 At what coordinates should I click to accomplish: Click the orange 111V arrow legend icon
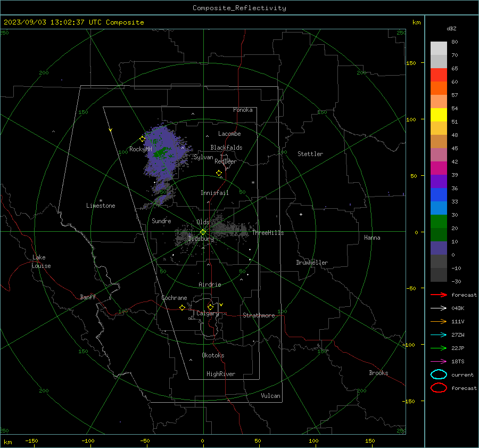click(439, 321)
